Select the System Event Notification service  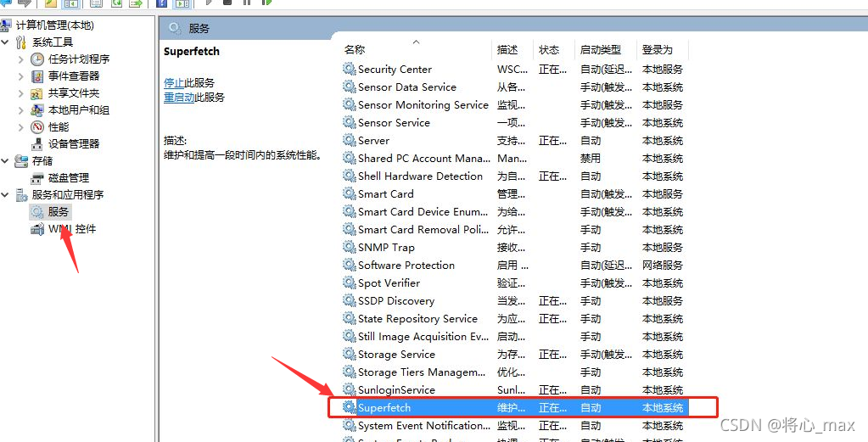(515, 425)
